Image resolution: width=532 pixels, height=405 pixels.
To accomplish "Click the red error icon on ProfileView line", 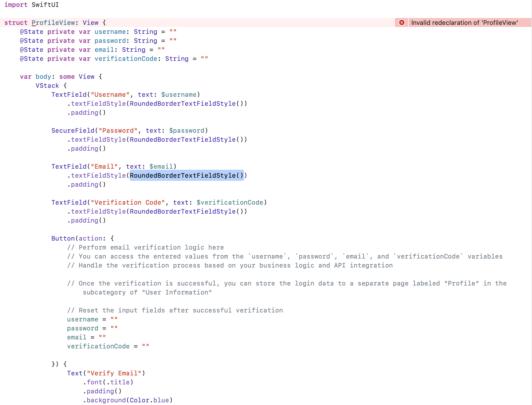I will (x=402, y=22).
